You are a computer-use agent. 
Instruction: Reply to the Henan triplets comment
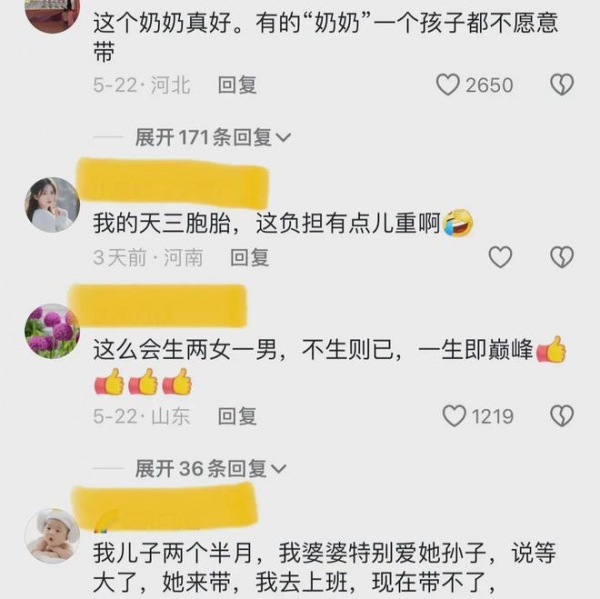249,257
